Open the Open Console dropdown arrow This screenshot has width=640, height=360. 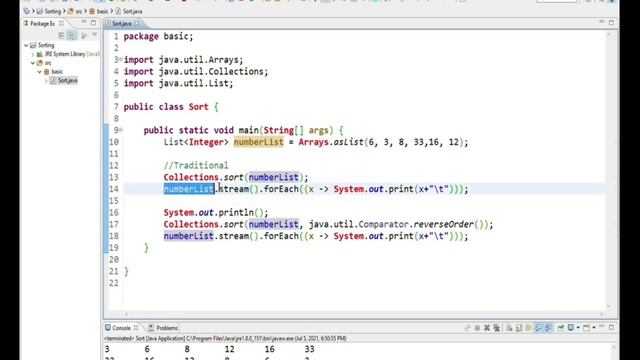594,328
